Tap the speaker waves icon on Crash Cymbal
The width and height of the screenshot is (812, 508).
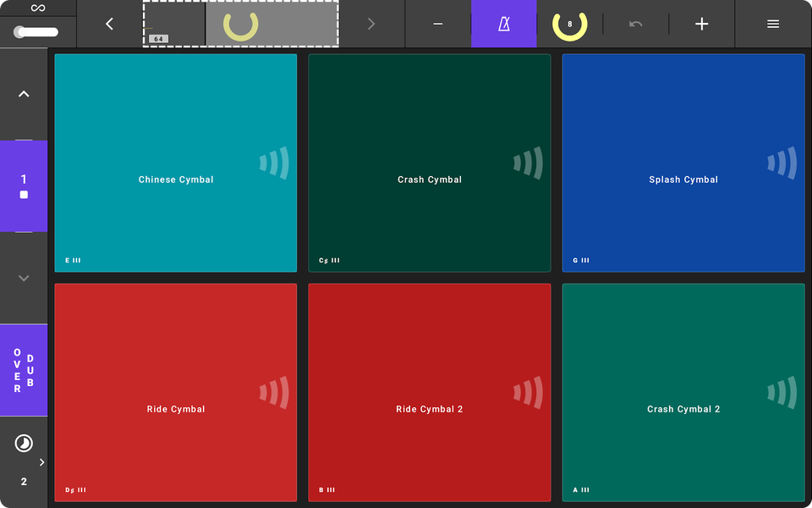[528, 163]
